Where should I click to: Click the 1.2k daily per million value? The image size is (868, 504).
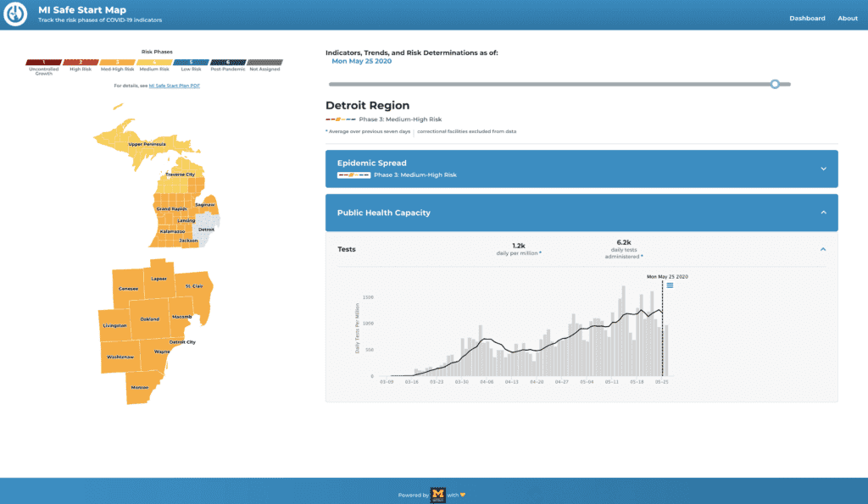(x=519, y=246)
